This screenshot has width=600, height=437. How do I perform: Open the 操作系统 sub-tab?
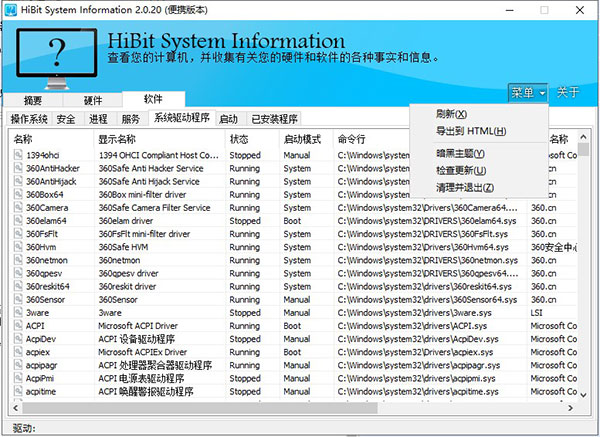pyautogui.click(x=29, y=119)
